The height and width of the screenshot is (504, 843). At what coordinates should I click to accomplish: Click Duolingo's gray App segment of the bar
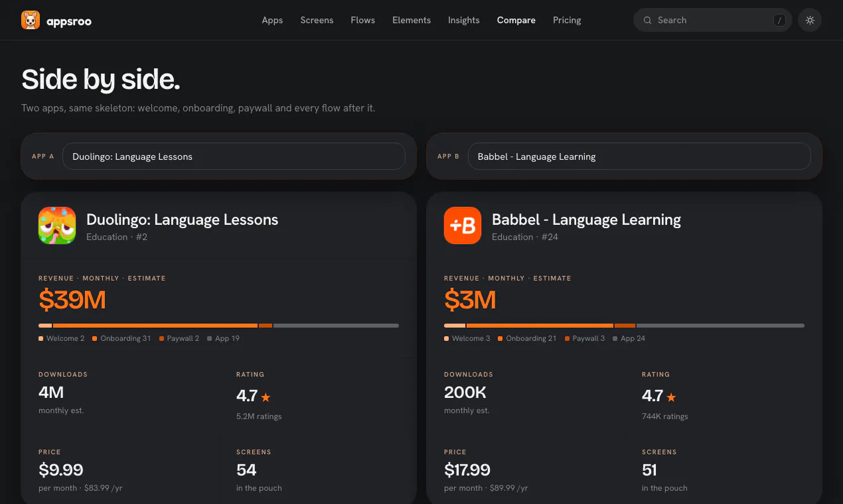[x=336, y=326]
